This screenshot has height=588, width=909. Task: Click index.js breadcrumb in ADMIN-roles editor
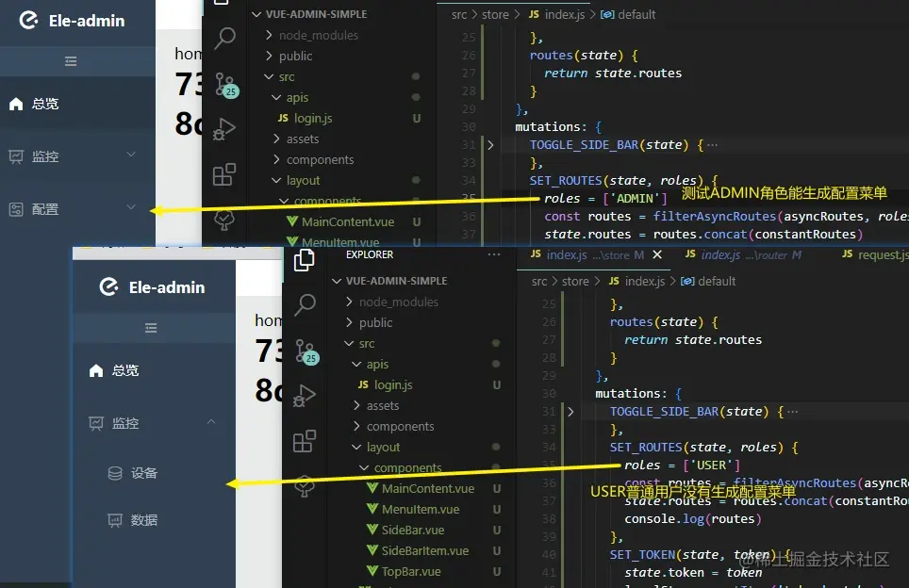(564, 14)
